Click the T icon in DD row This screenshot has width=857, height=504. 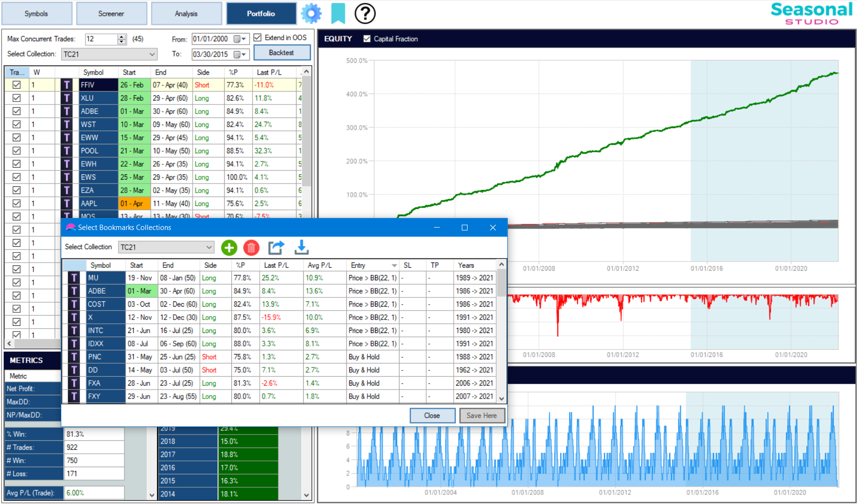point(74,370)
